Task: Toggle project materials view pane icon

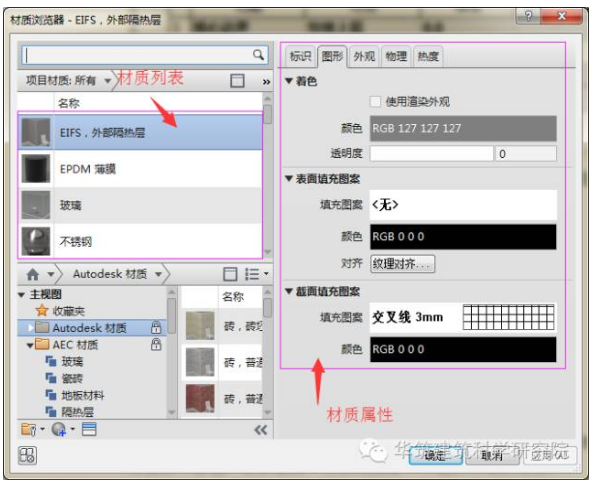Action: (x=237, y=81)
